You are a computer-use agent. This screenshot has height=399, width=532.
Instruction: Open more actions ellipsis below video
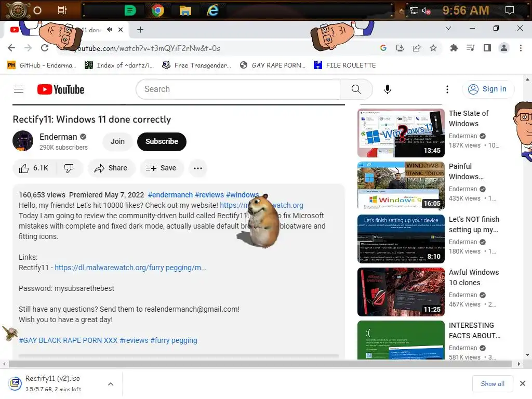click(x=198, y=168)
